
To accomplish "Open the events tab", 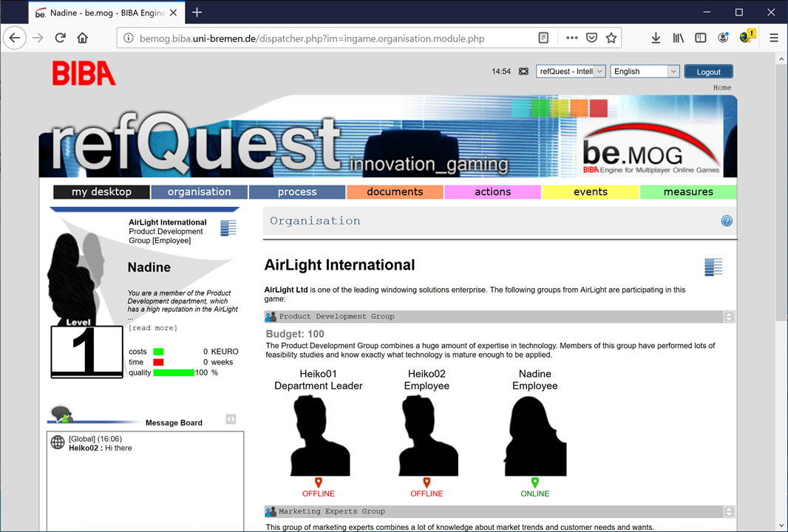I will pyautogui.click(x=591, y=192).
